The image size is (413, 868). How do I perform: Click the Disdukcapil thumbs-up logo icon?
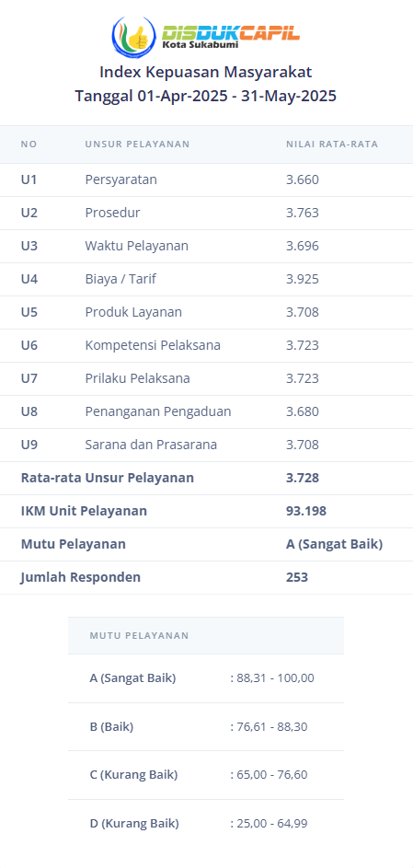[133, 37]
